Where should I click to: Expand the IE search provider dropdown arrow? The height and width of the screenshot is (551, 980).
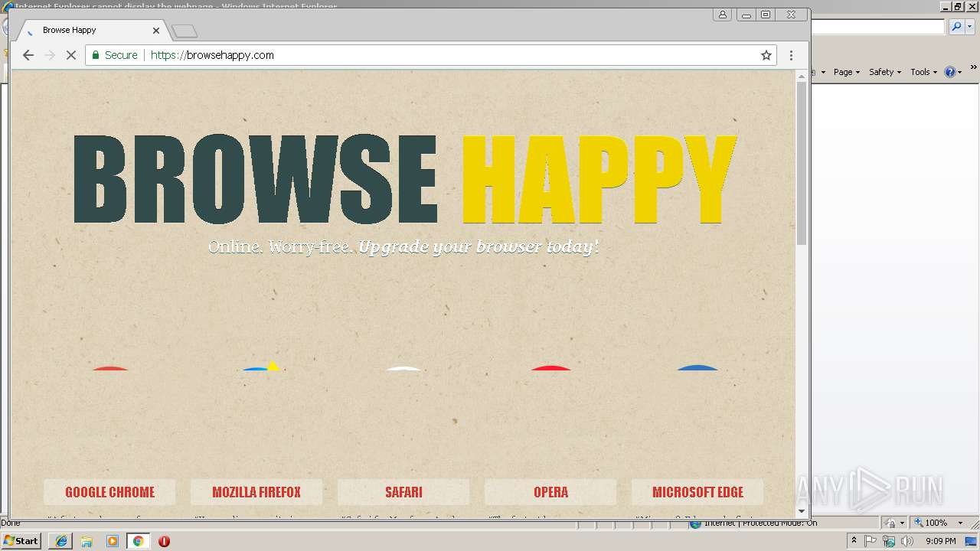point(969,27)
